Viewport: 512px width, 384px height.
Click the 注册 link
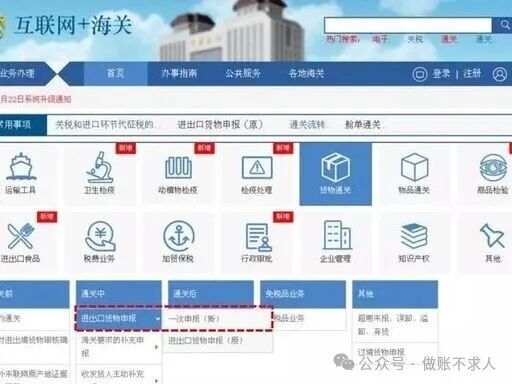(472, 73)
